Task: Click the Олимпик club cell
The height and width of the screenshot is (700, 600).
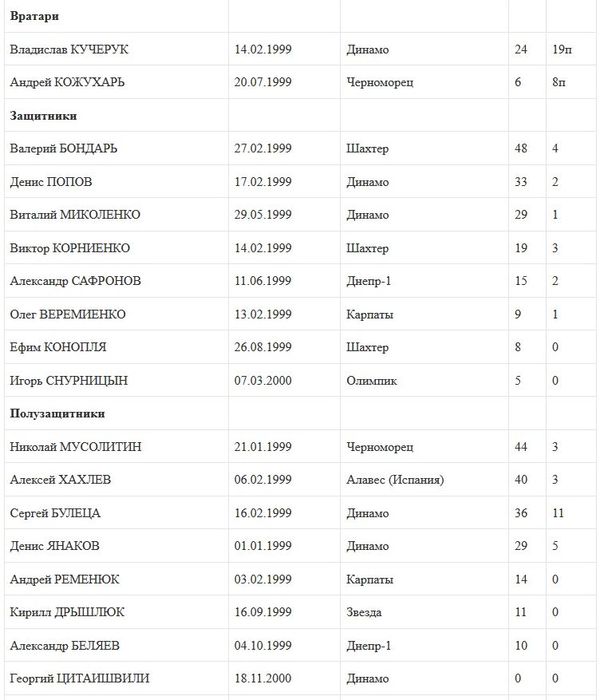Action: [x=372, y=381]
